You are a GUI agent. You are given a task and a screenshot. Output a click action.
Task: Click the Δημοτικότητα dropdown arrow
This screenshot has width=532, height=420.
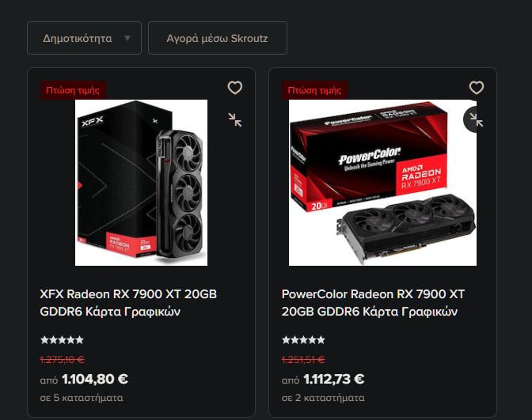127,38
